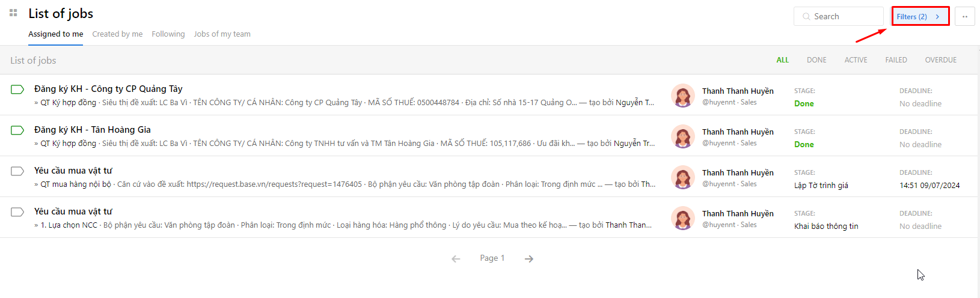
Task: Go to previous page arrow
Action: coord(456,259)
